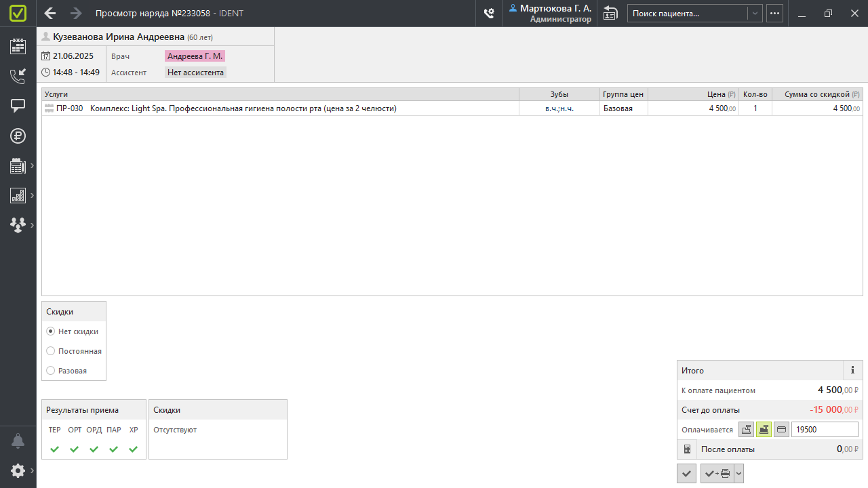Select the Разовая discount radio button
Screen dimensions: 868x488
tap(50, 371)
